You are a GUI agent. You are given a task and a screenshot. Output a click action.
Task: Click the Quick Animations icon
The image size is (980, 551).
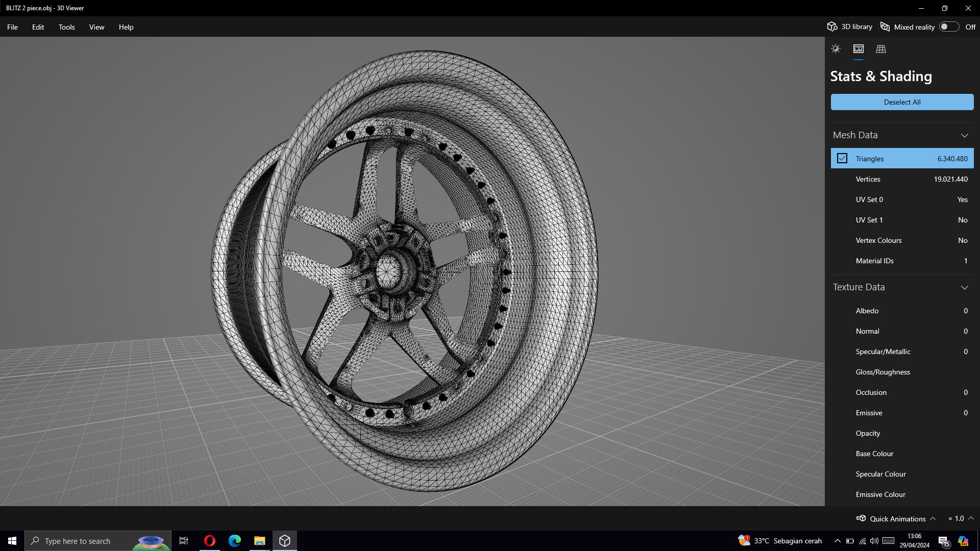pyautogui.click(x=861, y=518)
